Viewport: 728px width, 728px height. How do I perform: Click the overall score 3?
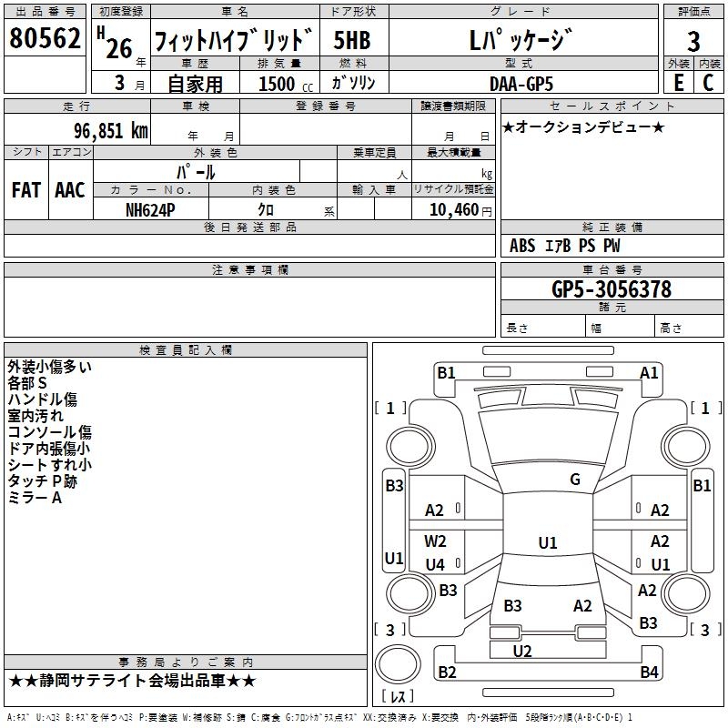coord(693,41)
